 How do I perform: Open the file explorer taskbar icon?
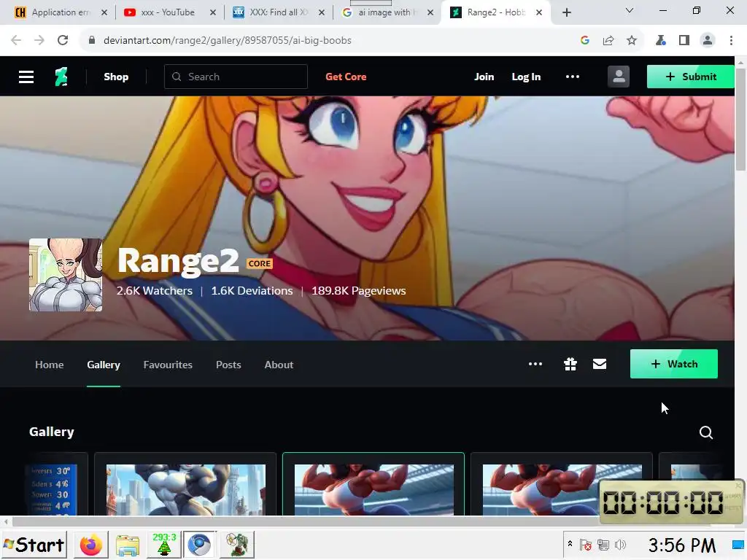pyautogui.click(x=127, y=545)
